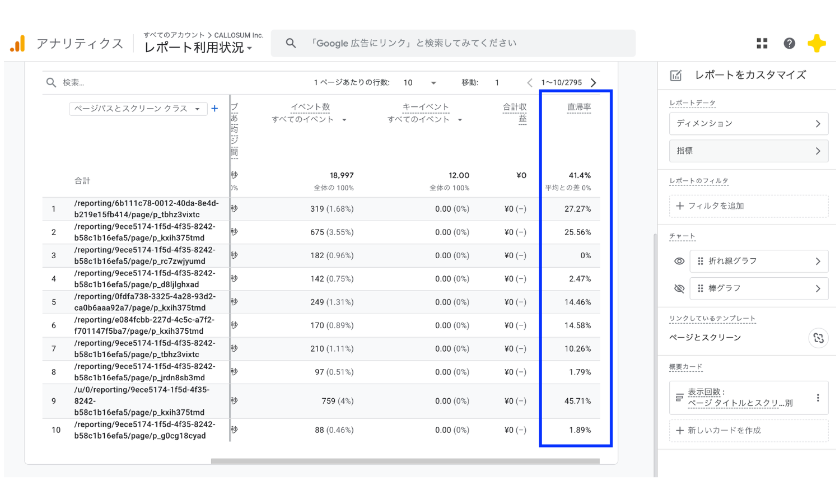Image resolution: width=840 pixels, height=504 pixels.
Task: Click the drag handle of 折れ線グラフ
Action: (700, 261)
